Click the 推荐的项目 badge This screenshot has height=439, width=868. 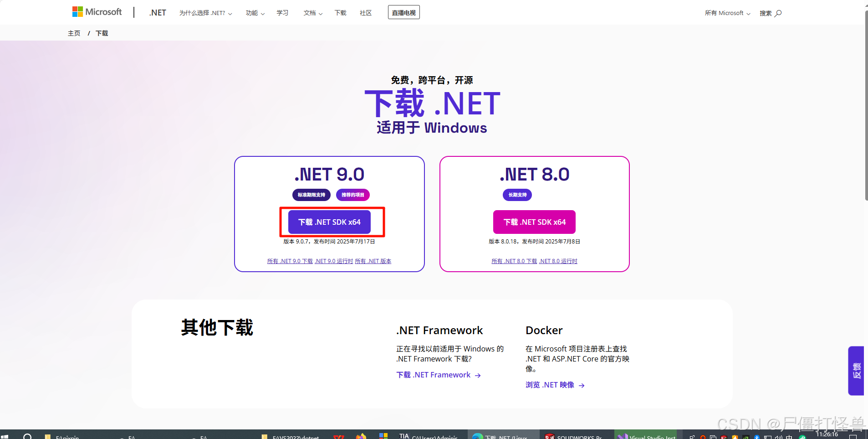pyautogui.click(x=353, y=195)
